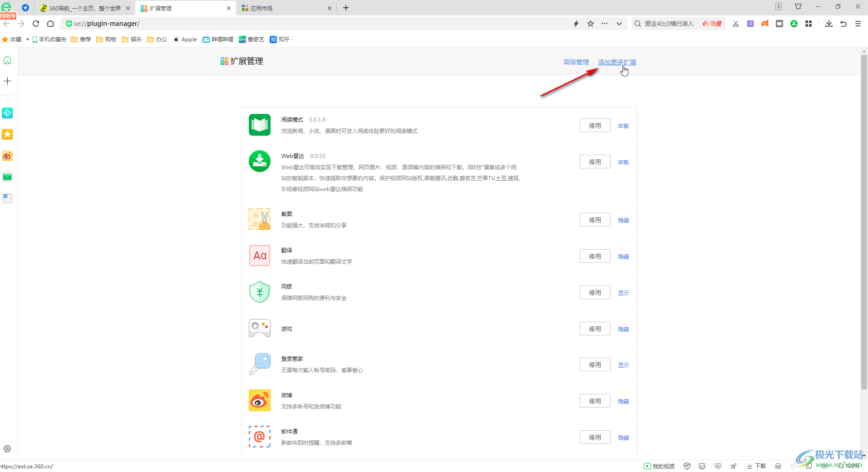Click the 热搜 search box field

point(678,24)
